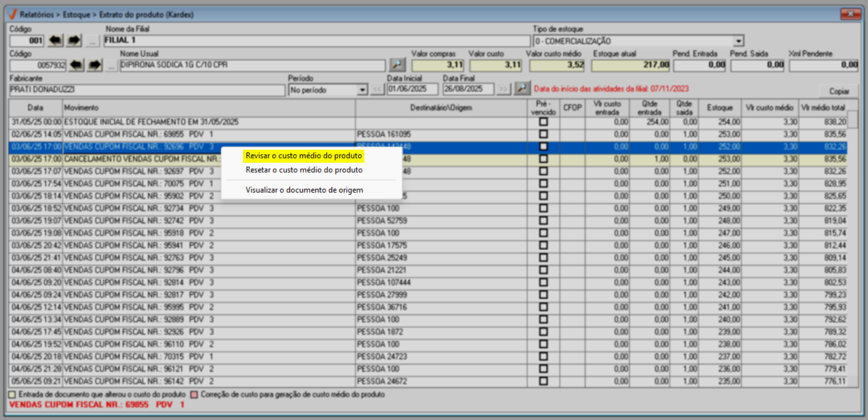Shift the date range forward with the >> button

point(503,89)
